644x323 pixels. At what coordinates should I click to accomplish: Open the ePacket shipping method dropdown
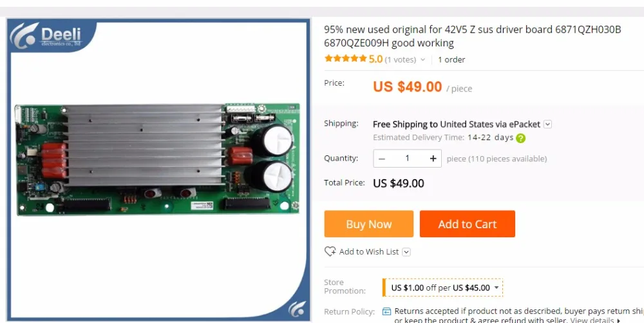[547, 124]
